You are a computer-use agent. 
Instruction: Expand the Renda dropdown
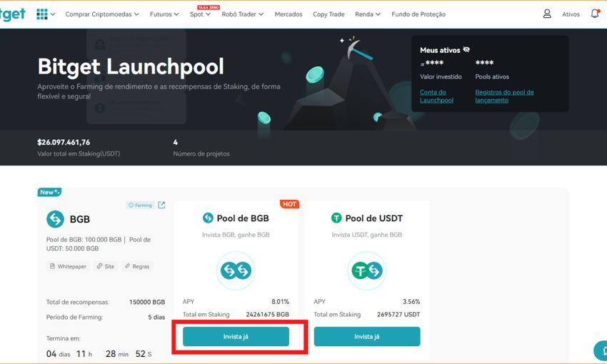click(x=368, y=14)
